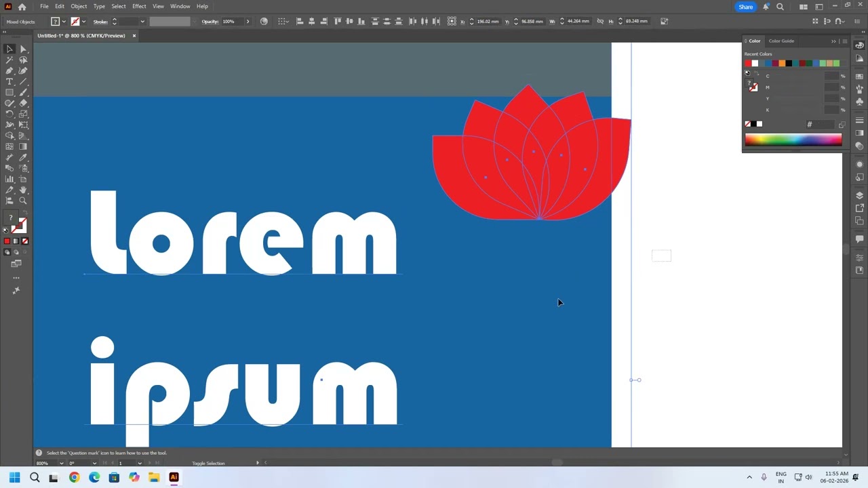Open the Effect menu

139,6
